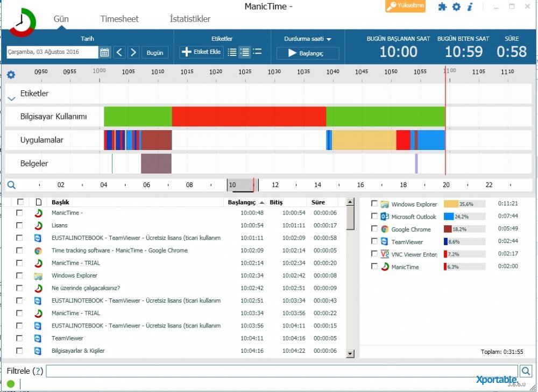Screen dimensions: 538x392
Task: Click the Etiket Ekle button
Action: click(x=201, y=52)
